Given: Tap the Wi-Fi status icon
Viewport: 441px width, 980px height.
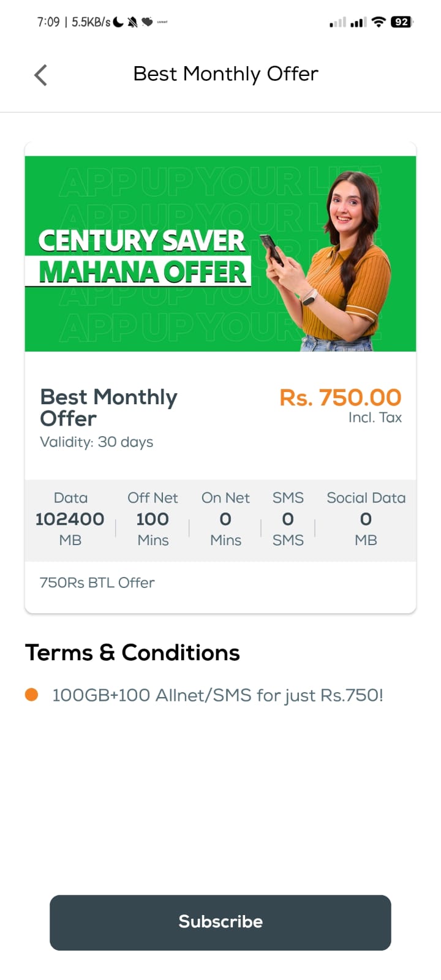Looking at the screenshot, I should pos(379,22).
